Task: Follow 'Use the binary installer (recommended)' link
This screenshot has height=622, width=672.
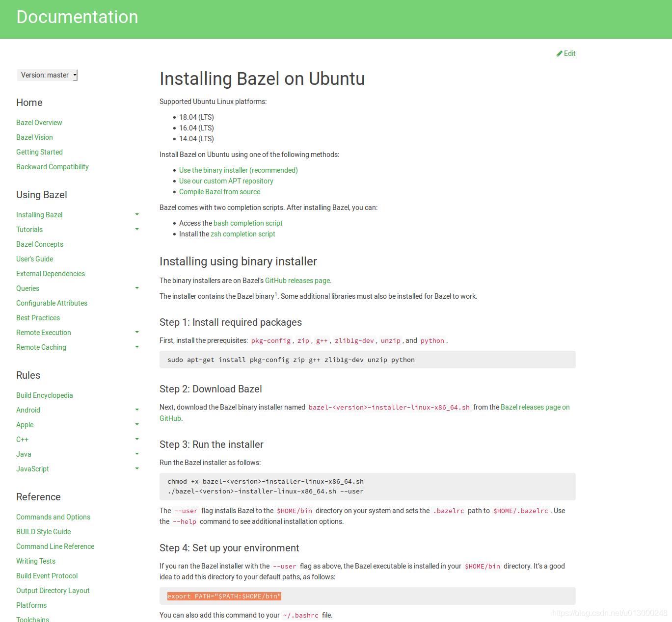Action: [x=238, y=170]
